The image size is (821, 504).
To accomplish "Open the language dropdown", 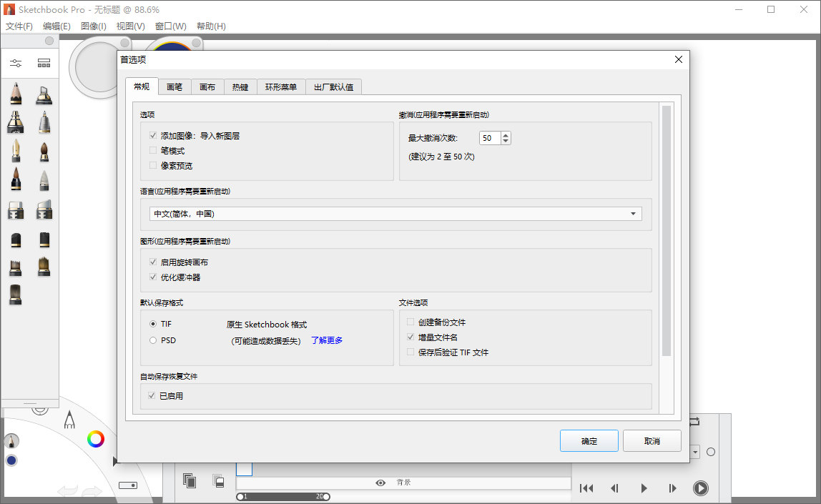I will pyautogui.click(x=632, y=213).
